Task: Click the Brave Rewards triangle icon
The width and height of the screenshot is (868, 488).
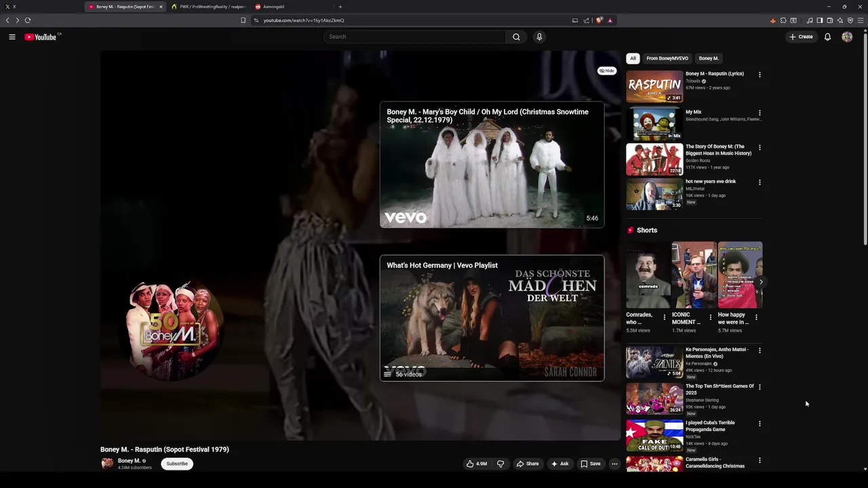Action: coord(610,20)
